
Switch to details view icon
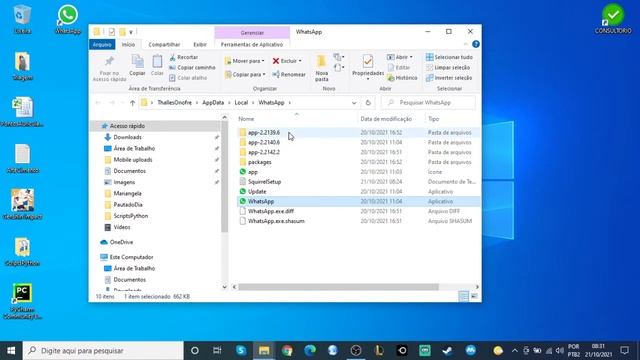[464, 296]
